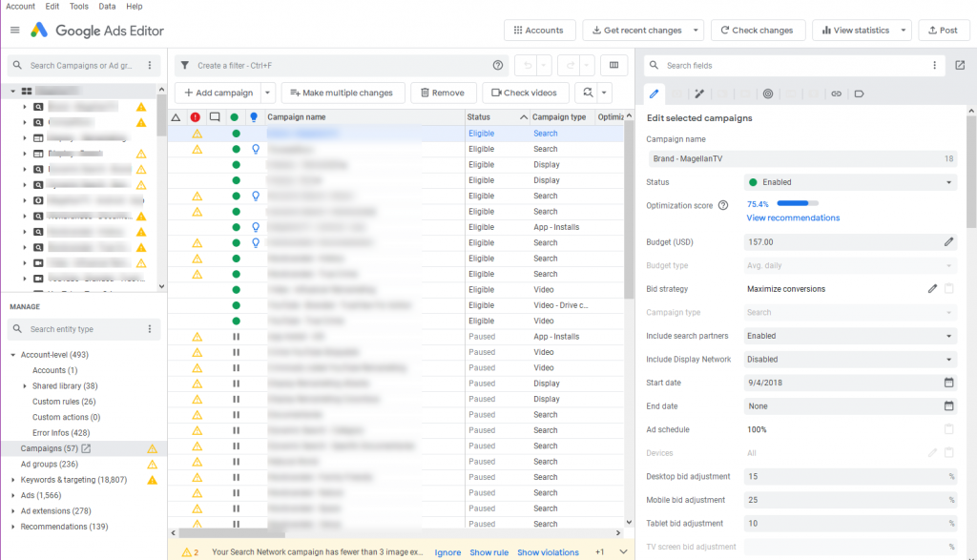977x560 pixels.
Task: Open the Tools menu
Action: [x=79, y=7]
